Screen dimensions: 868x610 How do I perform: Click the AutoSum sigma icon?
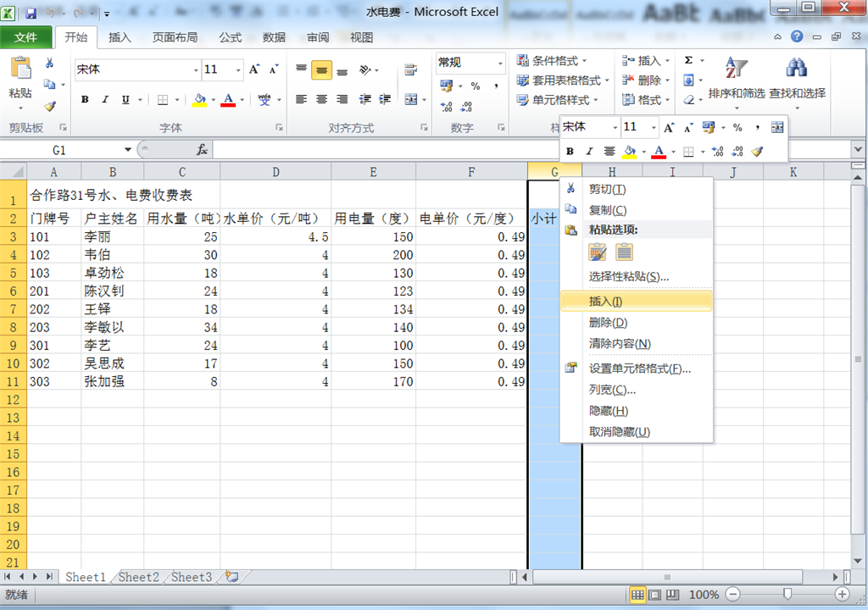click(x=688, y=61)
